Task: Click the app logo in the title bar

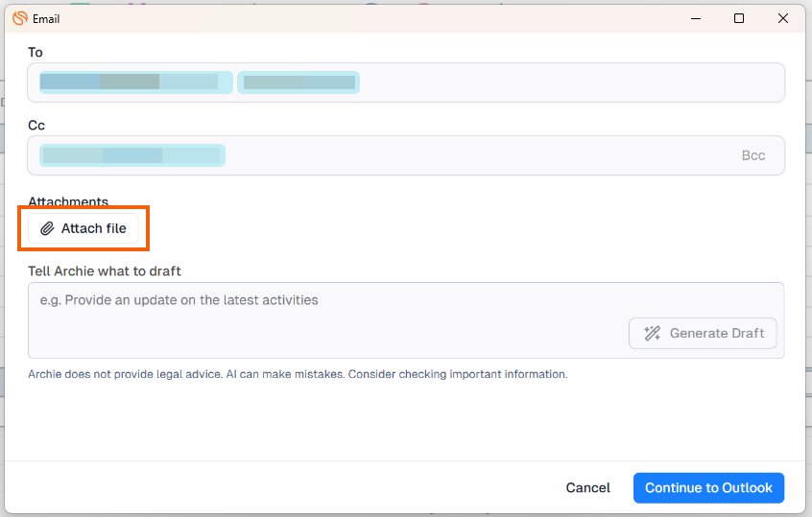Action: point(19,18)
